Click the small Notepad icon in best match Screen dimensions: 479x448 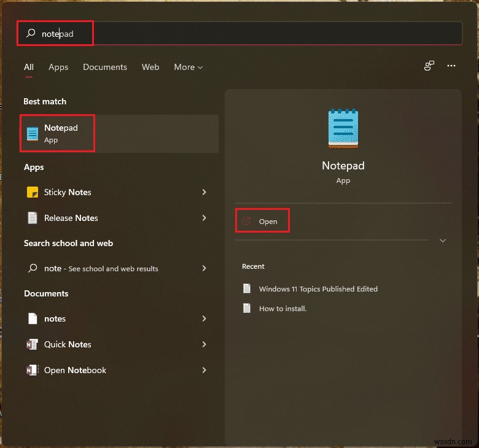(x=33, y=134)
